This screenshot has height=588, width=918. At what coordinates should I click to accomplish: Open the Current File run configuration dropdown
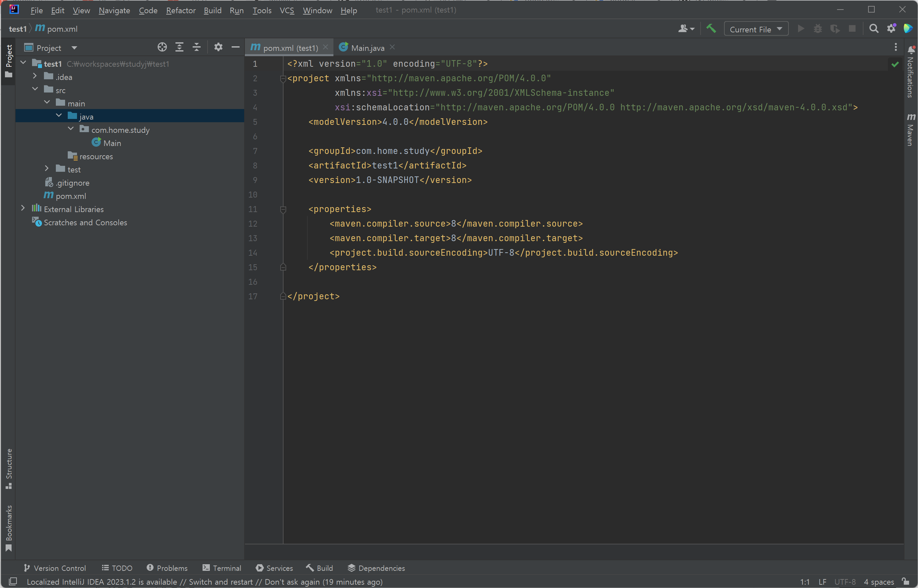pyautogui.click(x=756, y=29)
